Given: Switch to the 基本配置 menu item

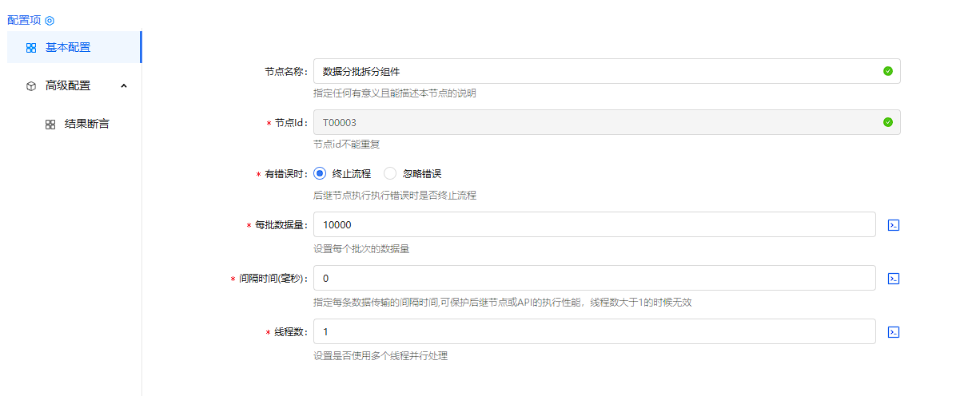Looking at the screenshot, I should [x=68, y=47].
